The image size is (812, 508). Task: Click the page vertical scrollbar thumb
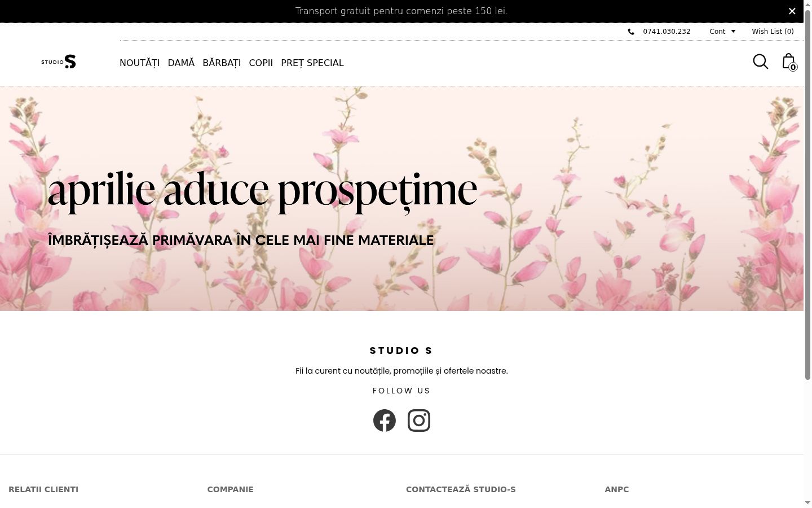(x=807, y=195)
